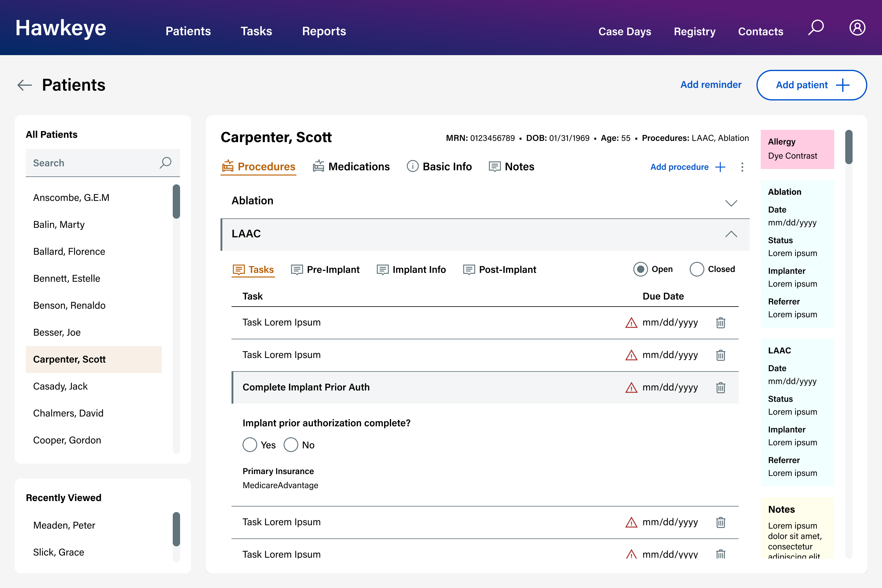Click the back arrow beside Patients heading
The height and width of the screenshot is (588, 882).
(x=25, y=85)
